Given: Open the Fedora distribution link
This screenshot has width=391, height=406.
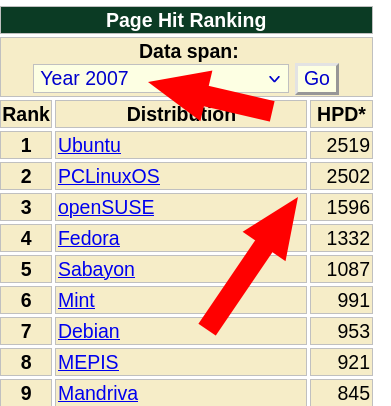Looking at the screenshot, I should coord(89,238).
